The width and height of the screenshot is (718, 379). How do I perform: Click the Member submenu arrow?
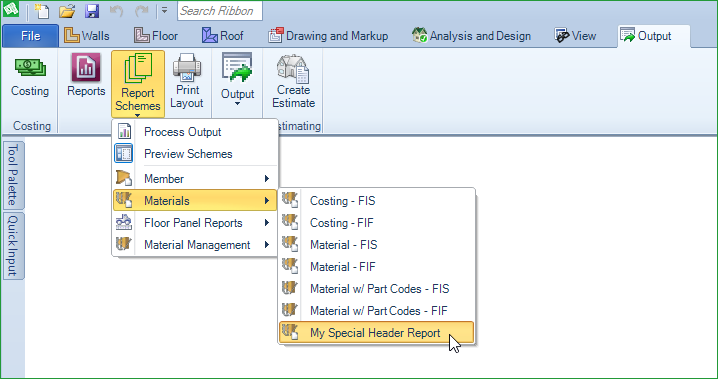click(267, 179)
